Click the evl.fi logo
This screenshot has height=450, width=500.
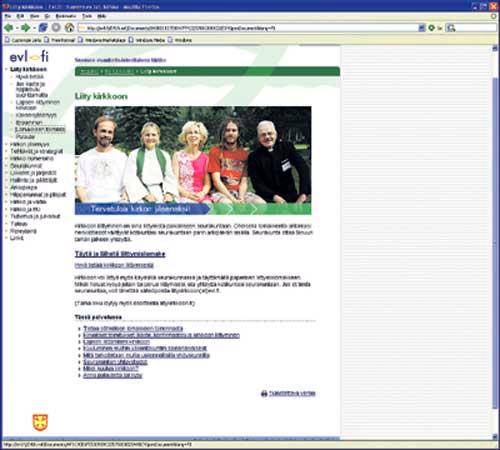click(x=29, y=57)
